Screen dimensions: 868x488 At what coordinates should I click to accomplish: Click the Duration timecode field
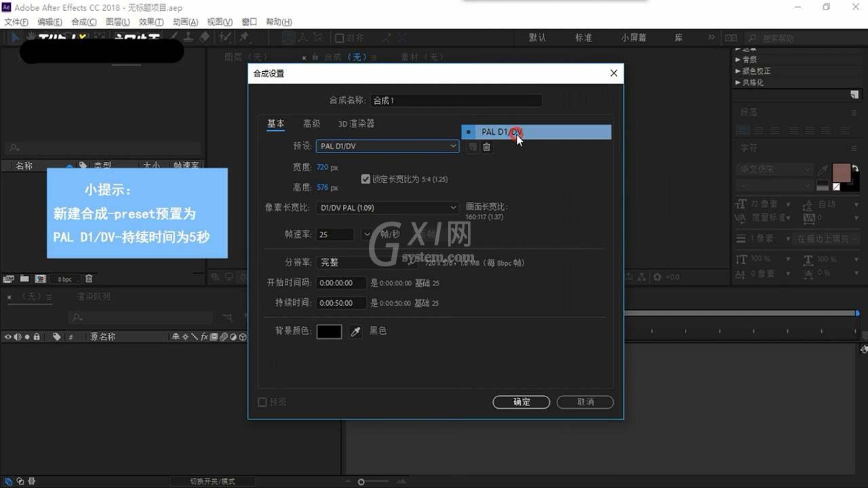tap(341, 303)
